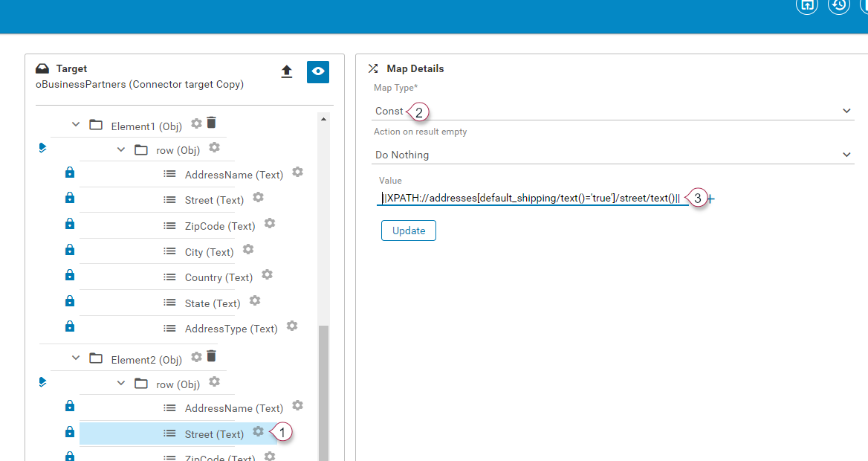Click the history clock icon in top bar
The height and width of the screenshot is (461, 868).
[839, 5]
